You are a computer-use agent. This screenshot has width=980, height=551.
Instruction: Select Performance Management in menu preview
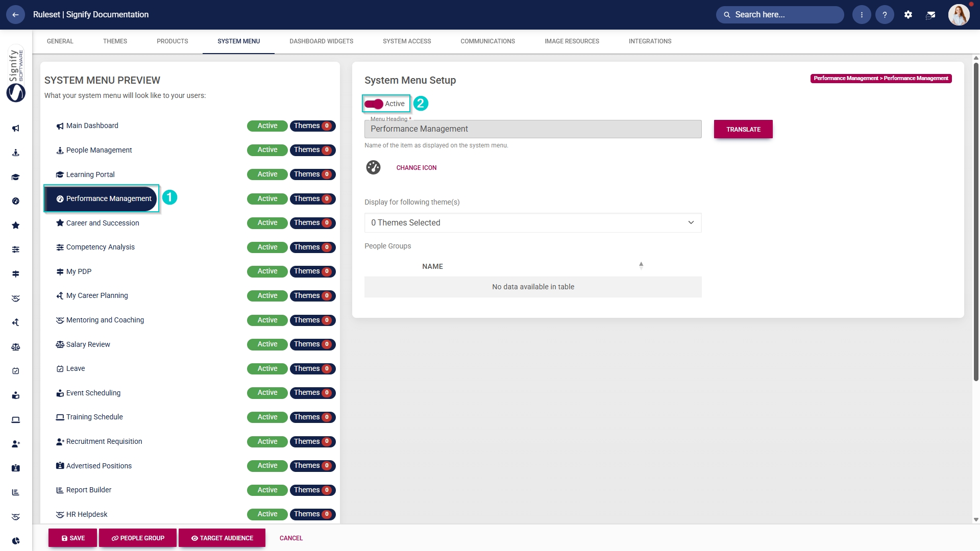101,199
